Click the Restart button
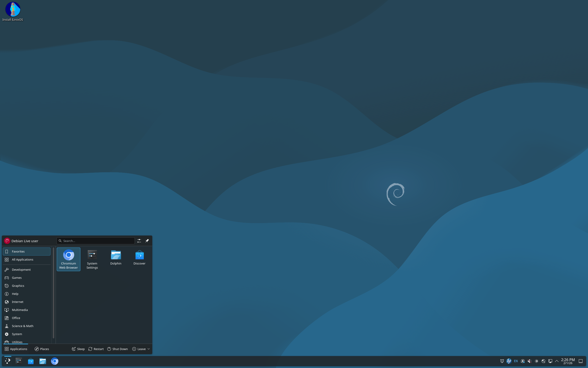 coord(96,349)
